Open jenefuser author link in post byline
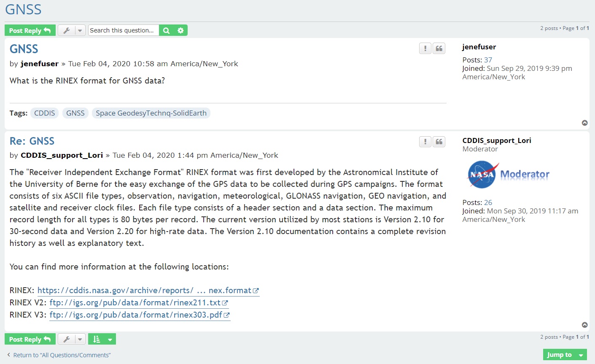Viewport: 595px width, 364px height. coord(40,64)
